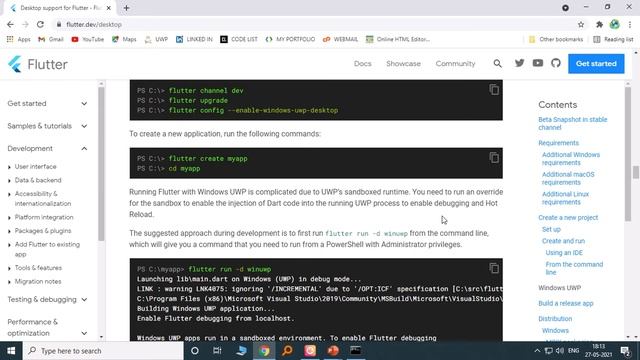Open the CODE LIST bookmark
This screenshot has width=640, height=360.
click(239, 39)
